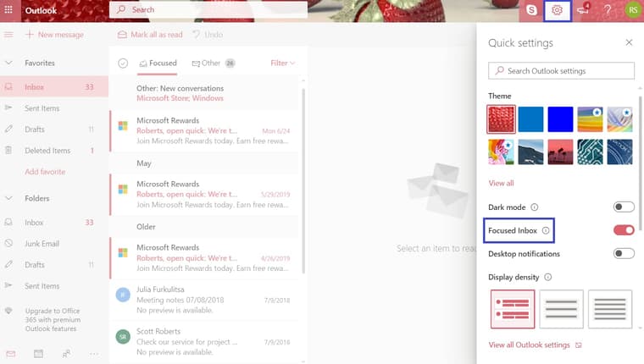Screen dimensions: 644x364
Task: Select the bright blue theme swatch
Action: coord(560,119)
